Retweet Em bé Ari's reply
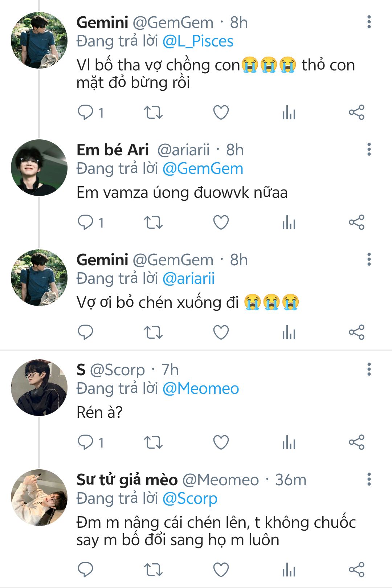This screenshot has height=588, width=392. click(x=153, y=222)
